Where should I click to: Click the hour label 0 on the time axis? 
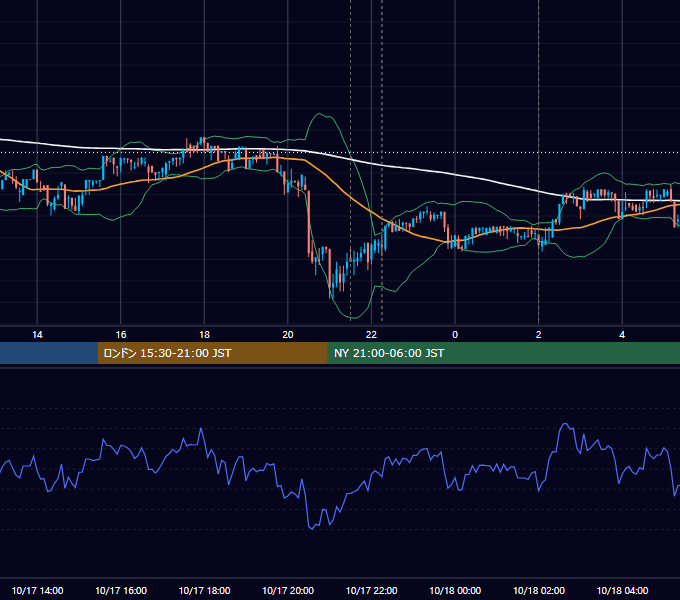pos(455,335)
